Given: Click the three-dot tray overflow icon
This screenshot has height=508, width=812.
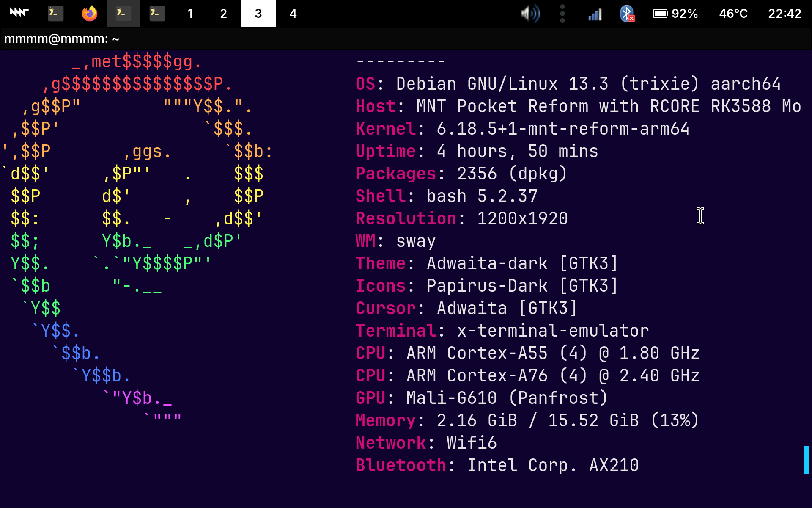Looking at the screenshot, I should [562, 14].
